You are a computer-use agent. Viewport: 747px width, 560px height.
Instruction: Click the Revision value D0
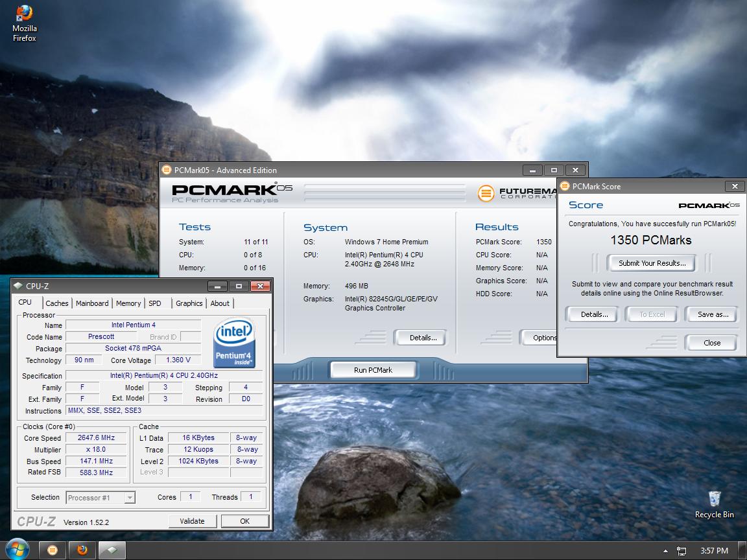[x=246, y=399]
